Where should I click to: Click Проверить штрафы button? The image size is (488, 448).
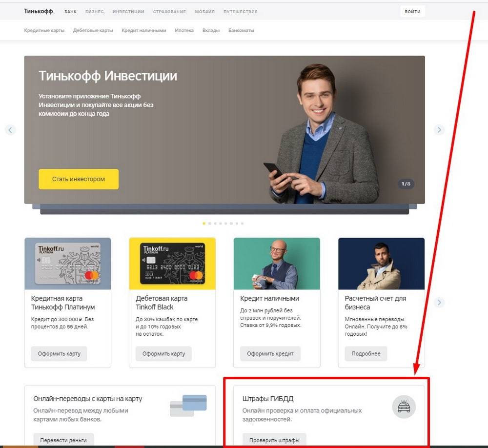[x=274, y=440]
